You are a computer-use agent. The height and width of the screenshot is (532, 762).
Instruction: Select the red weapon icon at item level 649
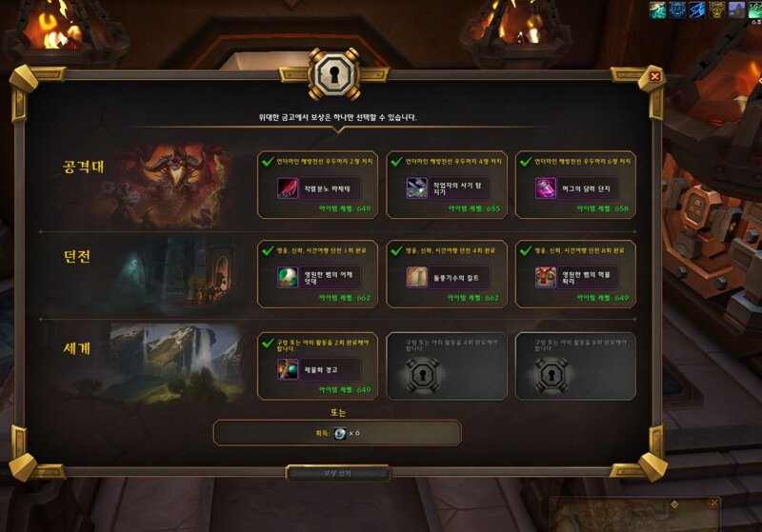(288, 188)
